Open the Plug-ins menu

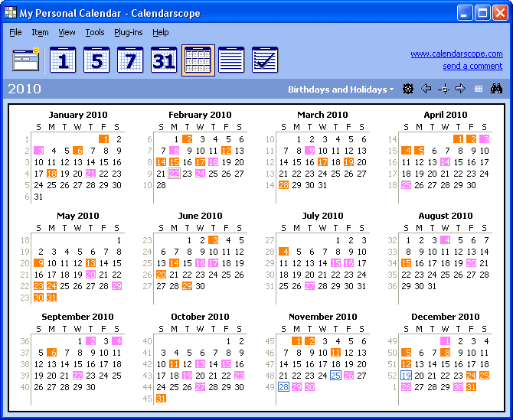coord(128,32)
